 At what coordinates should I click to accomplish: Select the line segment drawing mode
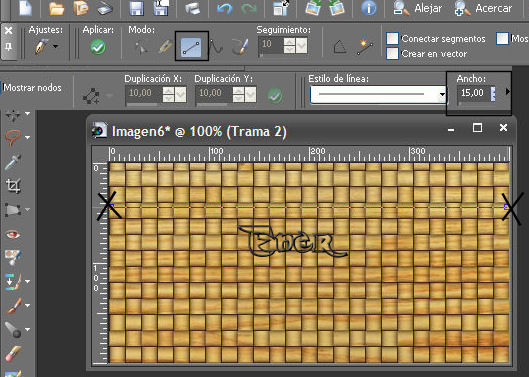(191, 47)
